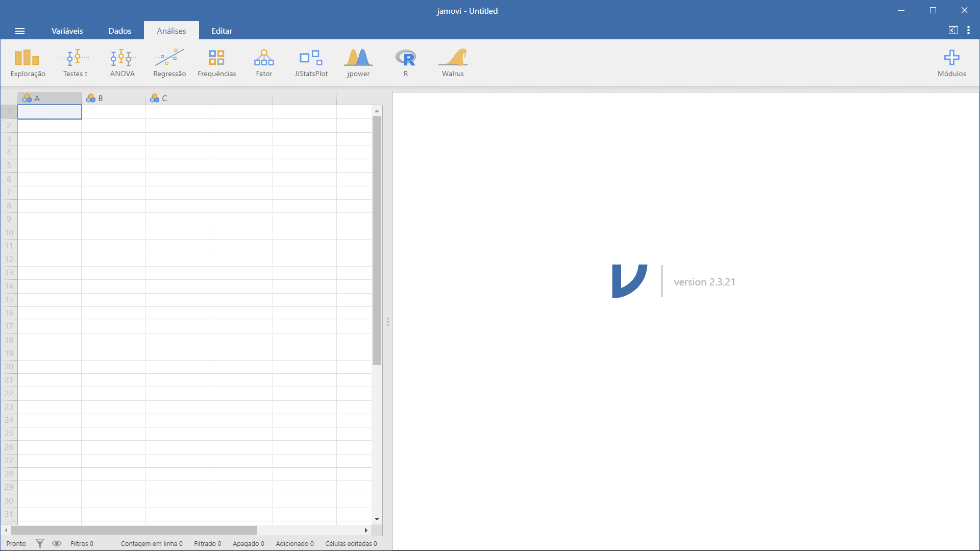Open the Walrus module menu
Image resolution: width=980 pixels, height=551 pixels.
[453, 63]
